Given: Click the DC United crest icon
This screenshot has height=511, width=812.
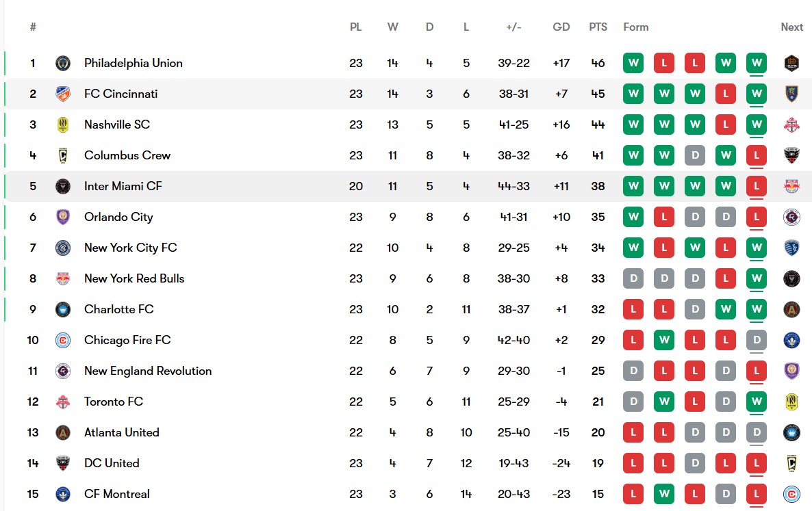Looking at the screenshot, I should (x=63, y=463).
